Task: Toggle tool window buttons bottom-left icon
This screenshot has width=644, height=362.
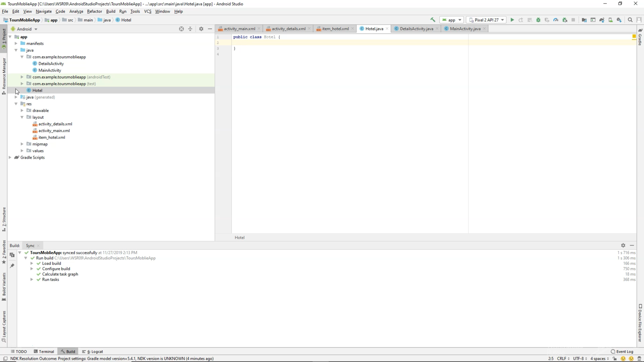Action: (5, 359)
